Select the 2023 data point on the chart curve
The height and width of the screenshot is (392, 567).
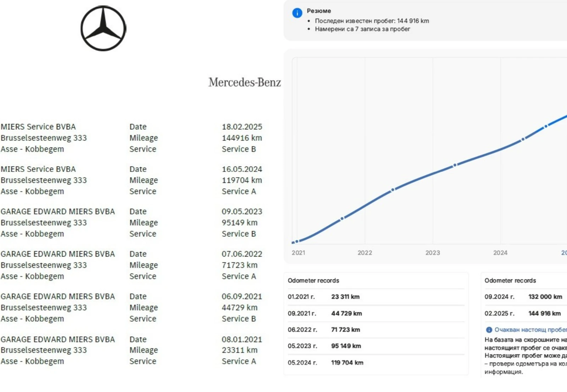(455, 164)
